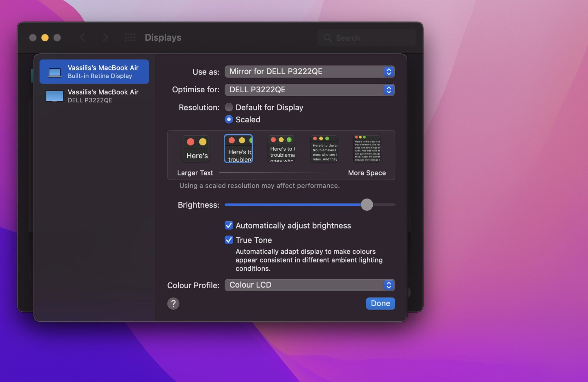Select Vassilis's MacBook Air Built-in Retina Display
Screen dimensions: 588x382
click(x=94, y=72)
